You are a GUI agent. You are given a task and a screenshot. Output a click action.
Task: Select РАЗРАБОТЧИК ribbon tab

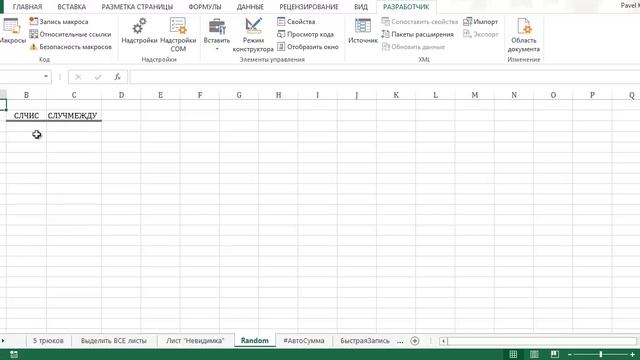(406, 7)
